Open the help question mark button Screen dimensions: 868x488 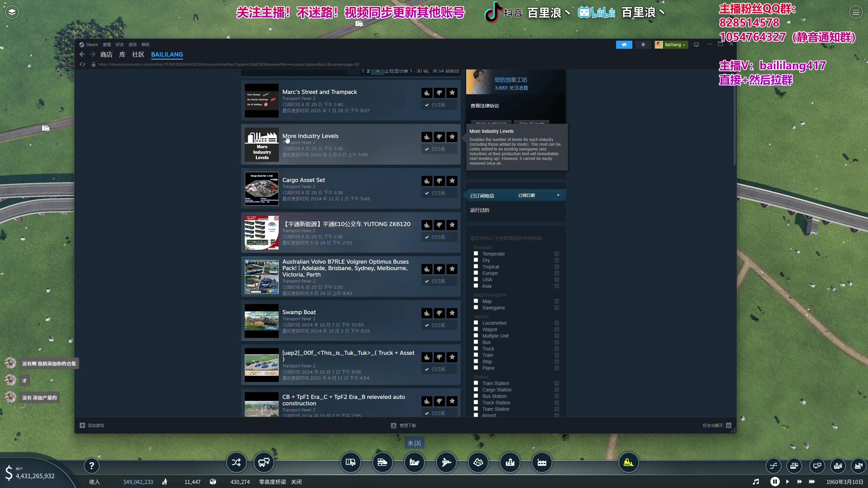[x=92, y=466]
